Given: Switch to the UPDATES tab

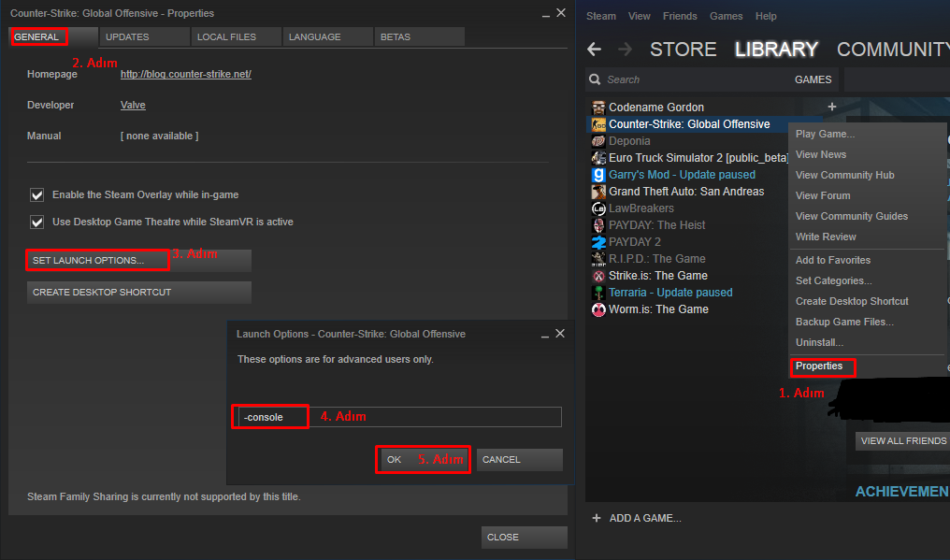Looking at the screenshot, I should click(145, 37).
